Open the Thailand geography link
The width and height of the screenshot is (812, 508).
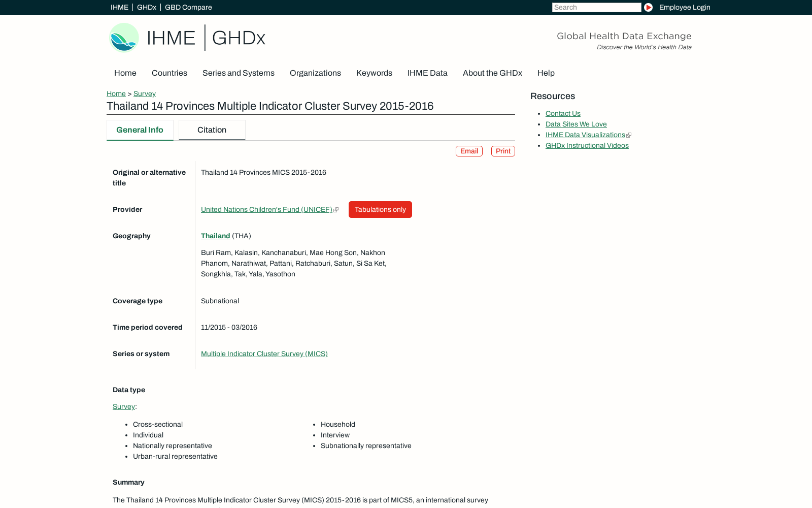(x=216, y=236)
